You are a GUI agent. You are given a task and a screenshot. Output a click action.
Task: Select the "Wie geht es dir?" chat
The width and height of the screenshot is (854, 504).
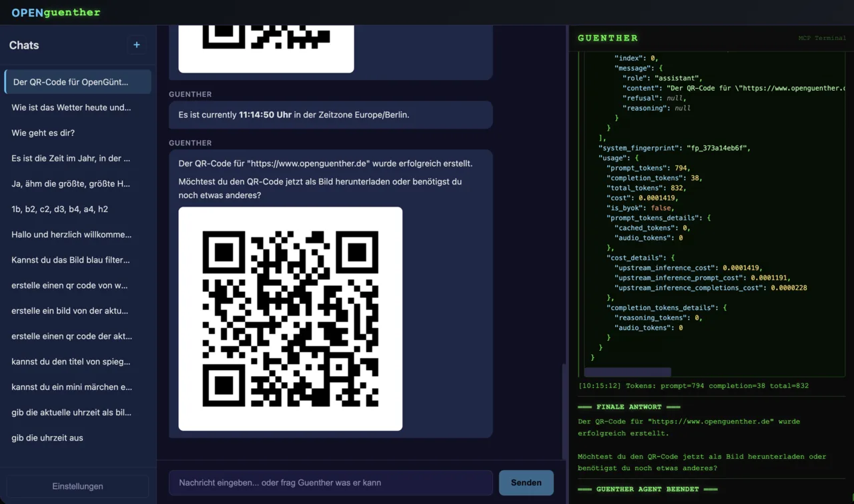78,133
